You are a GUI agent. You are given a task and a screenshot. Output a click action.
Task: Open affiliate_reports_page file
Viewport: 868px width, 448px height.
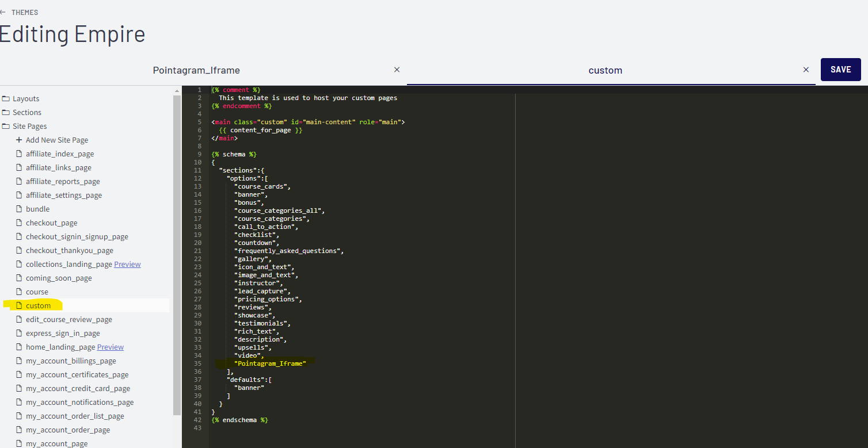point(63,181)
